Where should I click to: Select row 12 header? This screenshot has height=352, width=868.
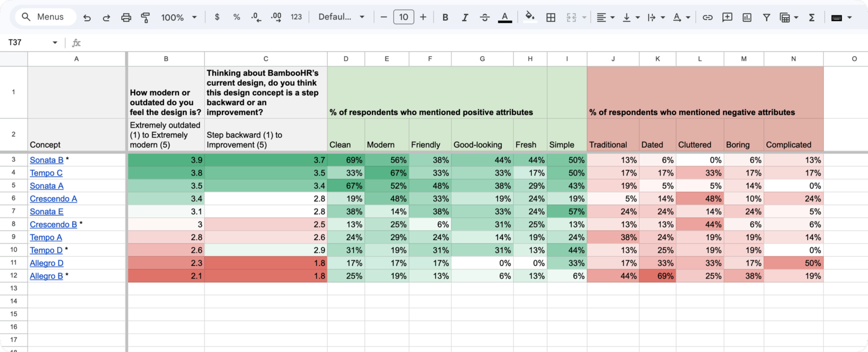[14, 275]
